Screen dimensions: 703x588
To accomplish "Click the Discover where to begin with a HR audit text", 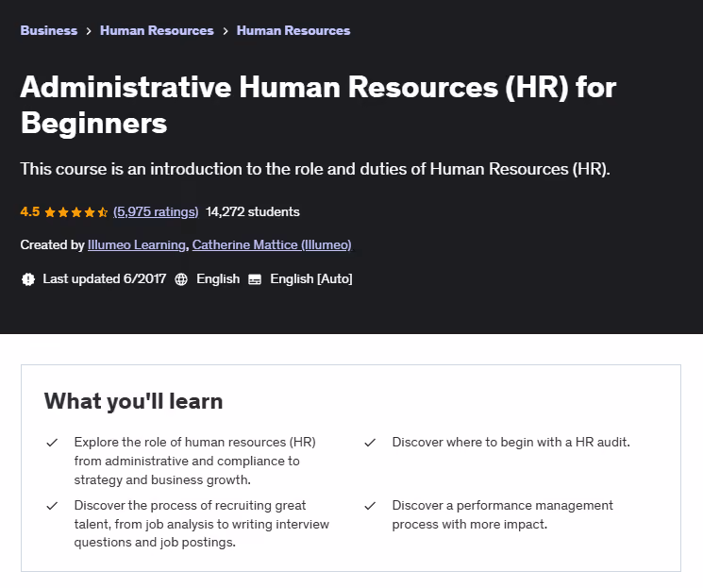I will pos(511,443).
